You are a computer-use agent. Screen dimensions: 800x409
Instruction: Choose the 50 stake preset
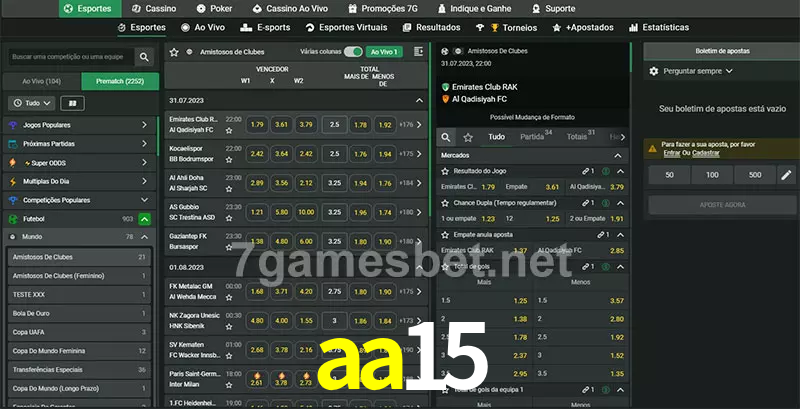[669, 175]
